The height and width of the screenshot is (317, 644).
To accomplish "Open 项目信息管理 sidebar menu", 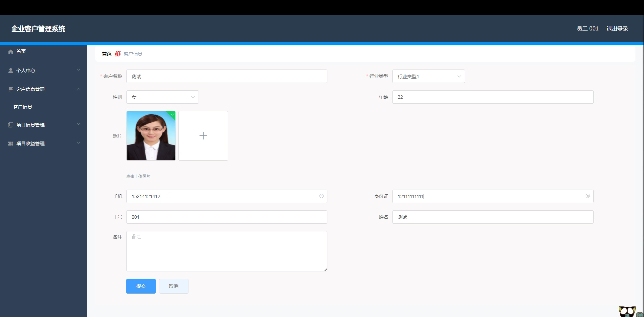I will pos(30,125).
